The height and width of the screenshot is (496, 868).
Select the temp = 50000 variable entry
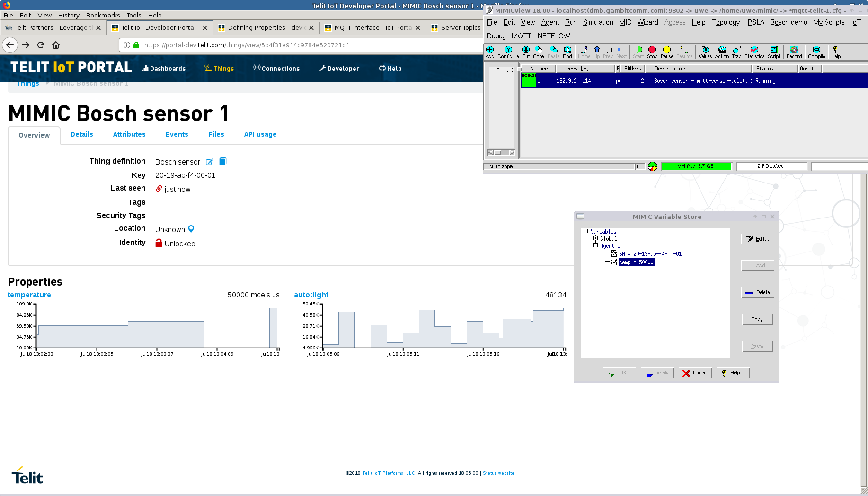point(636,262)
